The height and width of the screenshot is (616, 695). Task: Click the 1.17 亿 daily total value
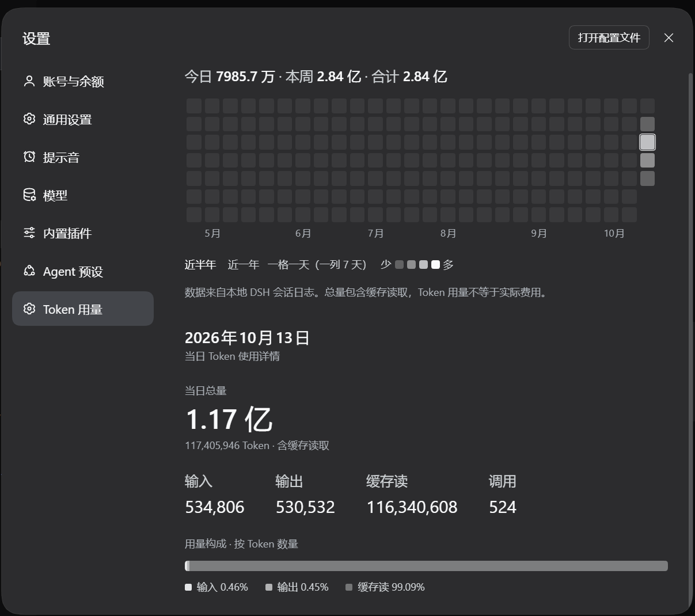tap(229, 419)
